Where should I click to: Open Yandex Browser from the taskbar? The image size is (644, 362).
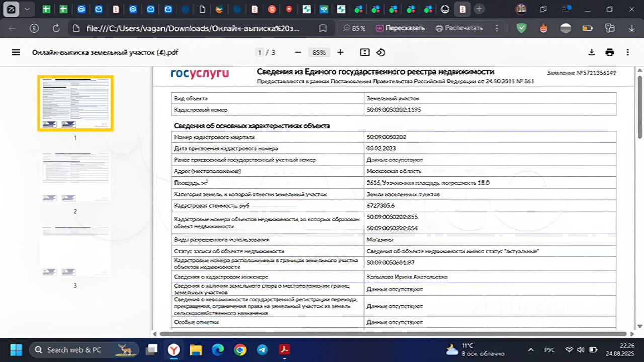tap(174, 350)
